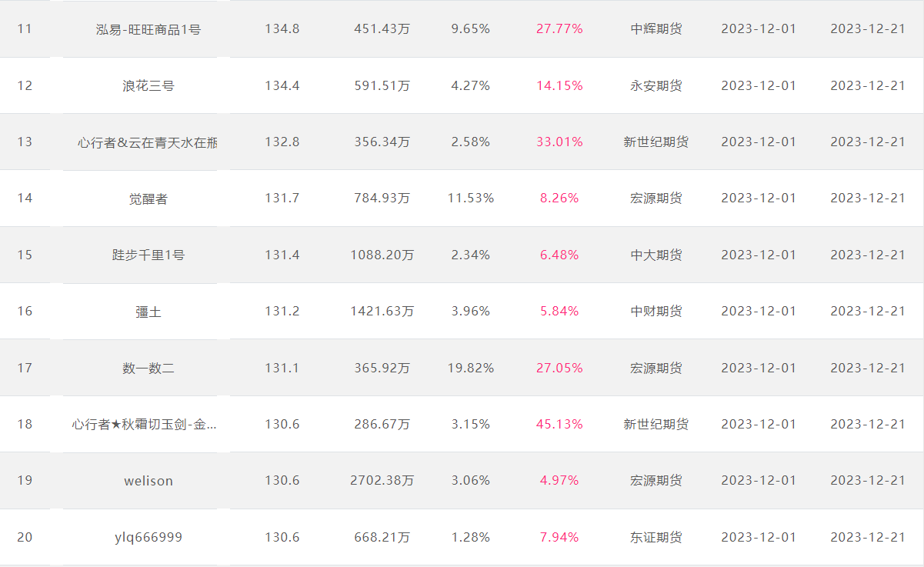This screenshot has height=567, width=924.
Task: Click the 疆土 account name
Action: click(148, 312)
